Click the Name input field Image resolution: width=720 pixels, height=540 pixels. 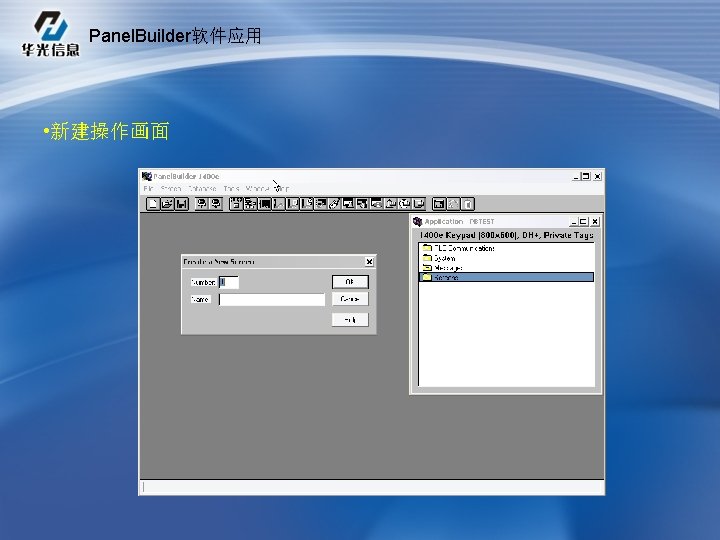click(272, 299)
